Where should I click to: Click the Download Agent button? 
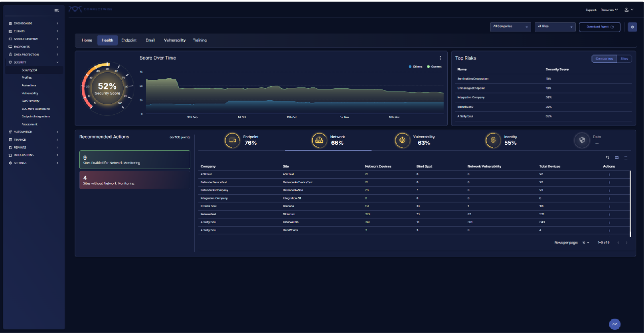(x=600, y=27)
